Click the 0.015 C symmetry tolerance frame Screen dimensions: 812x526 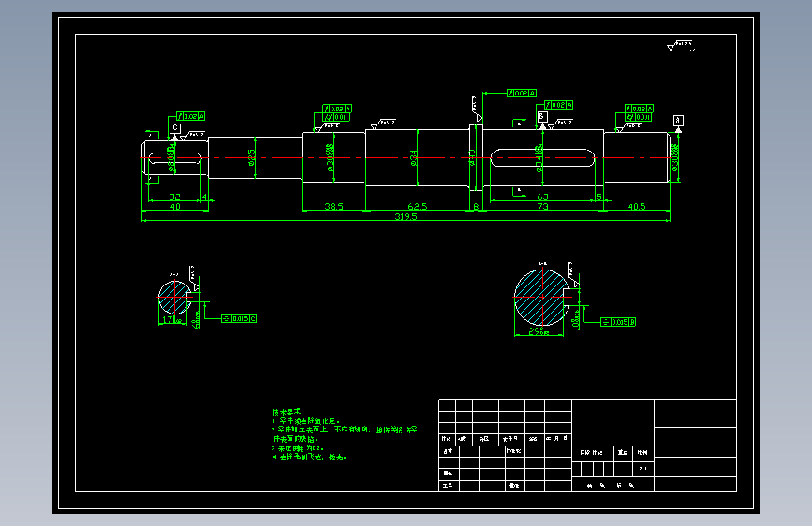click(239, 319)
